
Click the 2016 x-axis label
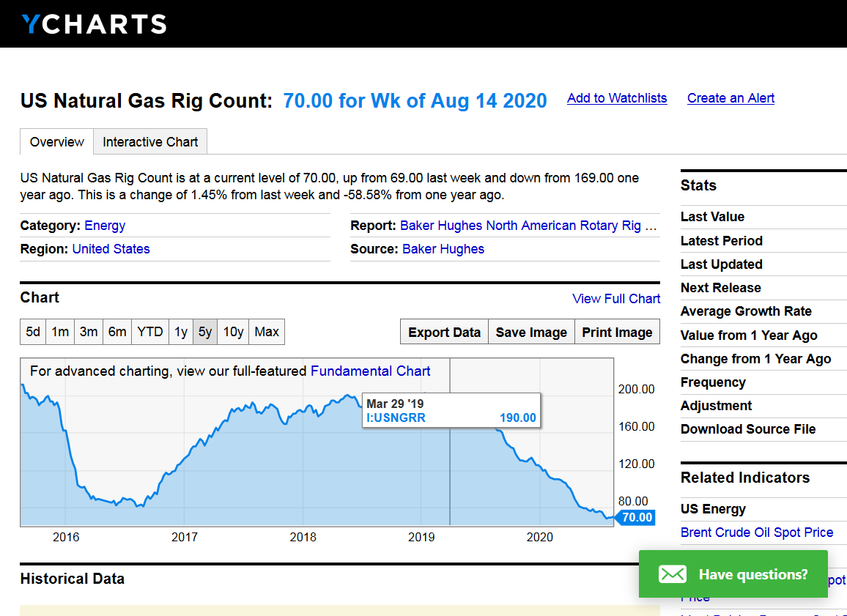point(66,537)
